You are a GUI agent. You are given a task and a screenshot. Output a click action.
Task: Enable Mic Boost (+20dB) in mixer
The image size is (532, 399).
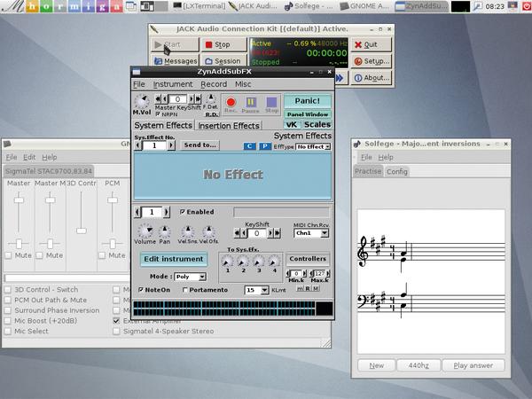(x=8, y=321)
